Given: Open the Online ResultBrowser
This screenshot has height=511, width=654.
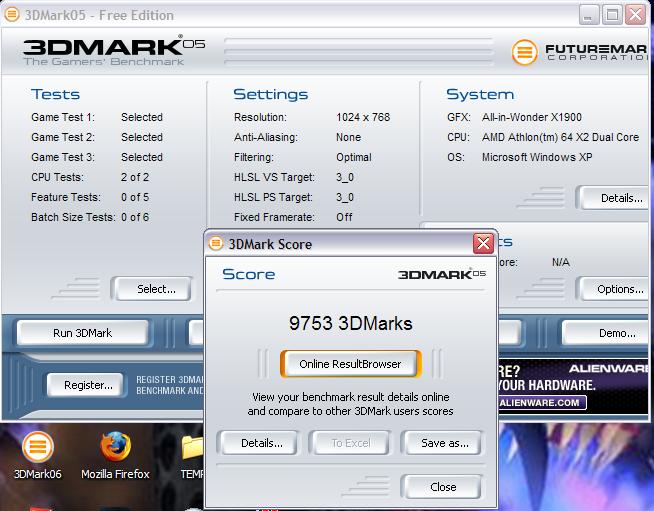Looking at the screenshot, I should tap(350, 364).
